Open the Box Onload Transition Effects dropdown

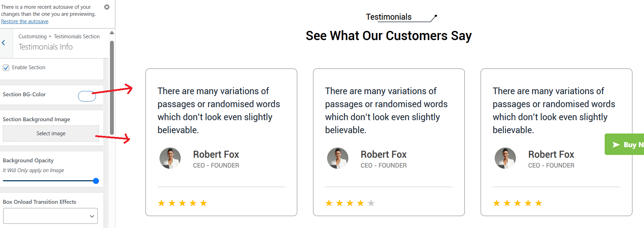pos(50,216)
